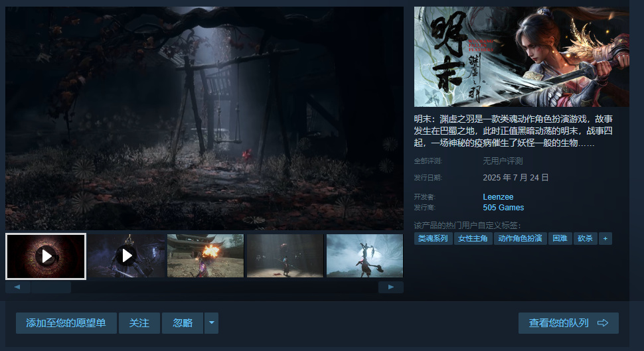Select the dim grey courtyard screenshot thumbnail
Screen dimensions: 644x351
285,255
